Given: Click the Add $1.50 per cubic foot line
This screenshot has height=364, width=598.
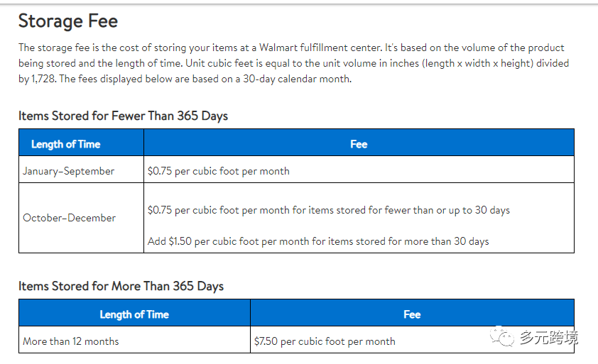Looking at the screenshot, I should 318,241.
